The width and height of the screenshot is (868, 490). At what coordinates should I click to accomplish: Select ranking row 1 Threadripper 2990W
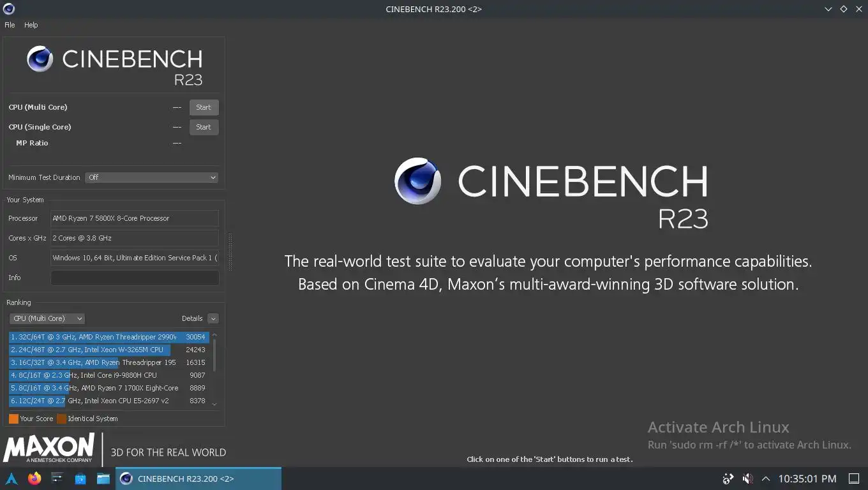[109, 337]
